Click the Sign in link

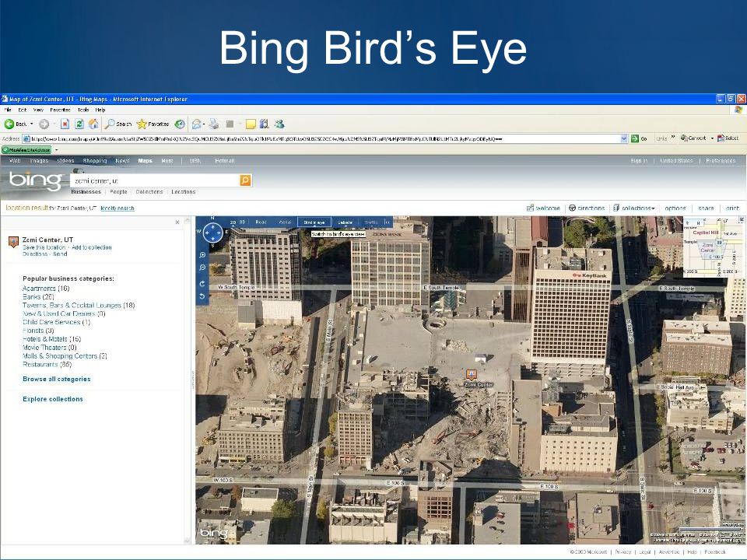(x=639, y=161)
